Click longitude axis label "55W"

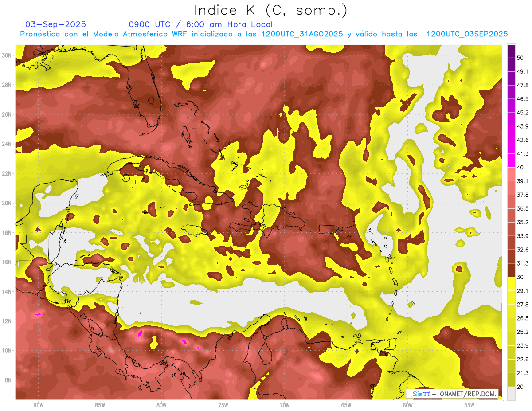coord(469,405)
